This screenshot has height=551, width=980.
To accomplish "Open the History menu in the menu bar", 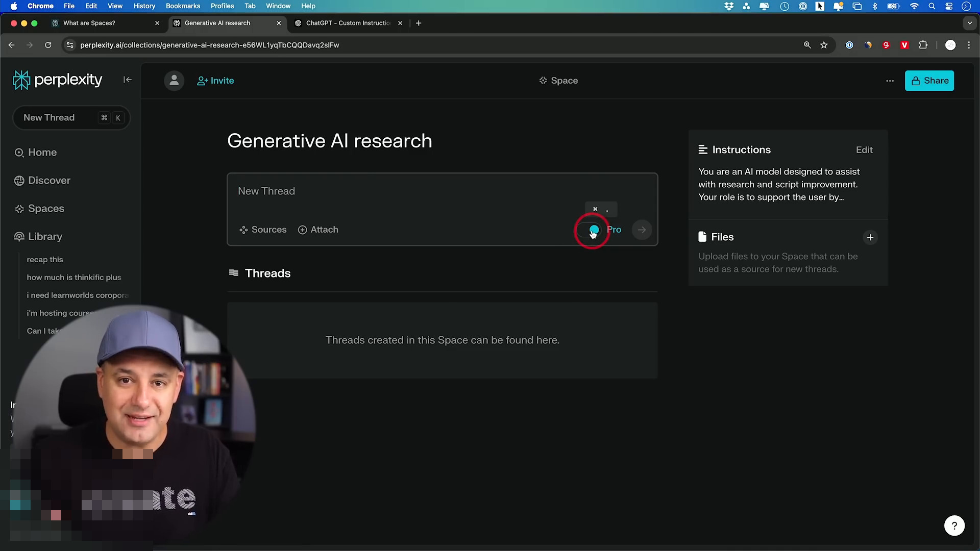I will (144, 6).
